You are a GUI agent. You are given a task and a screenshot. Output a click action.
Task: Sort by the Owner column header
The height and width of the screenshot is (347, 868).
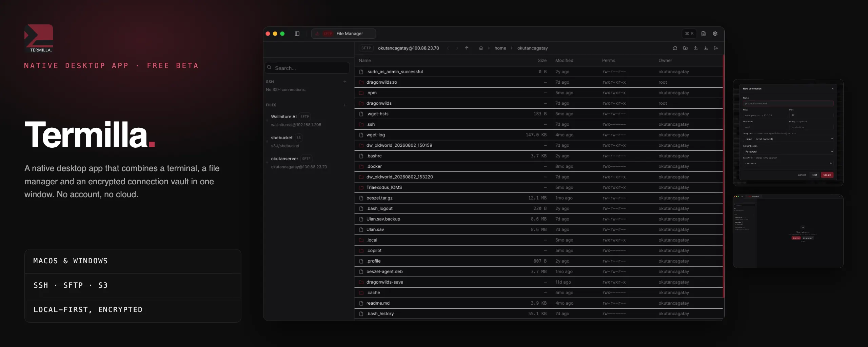(x=665, y=60)
